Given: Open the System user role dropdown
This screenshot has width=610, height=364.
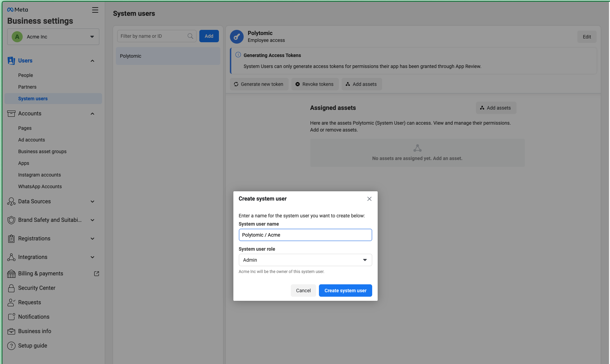Looking at the screenshot, I should point(306,260).
